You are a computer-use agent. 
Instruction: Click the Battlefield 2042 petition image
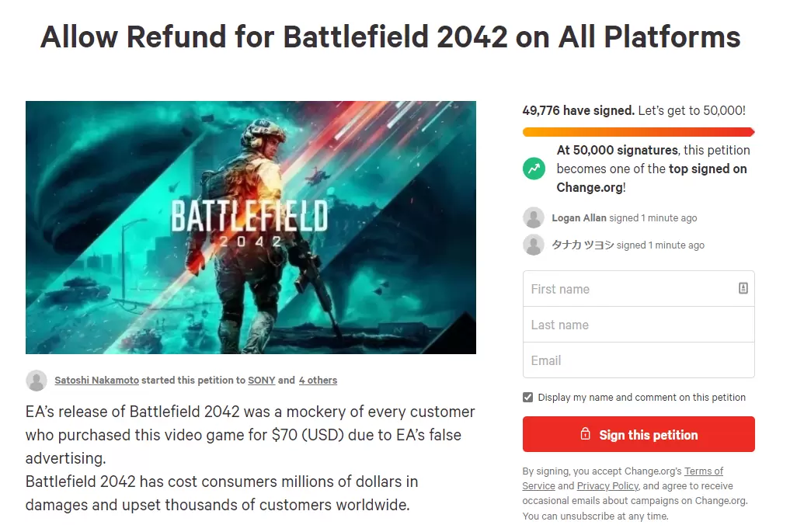tap(250, 228)
